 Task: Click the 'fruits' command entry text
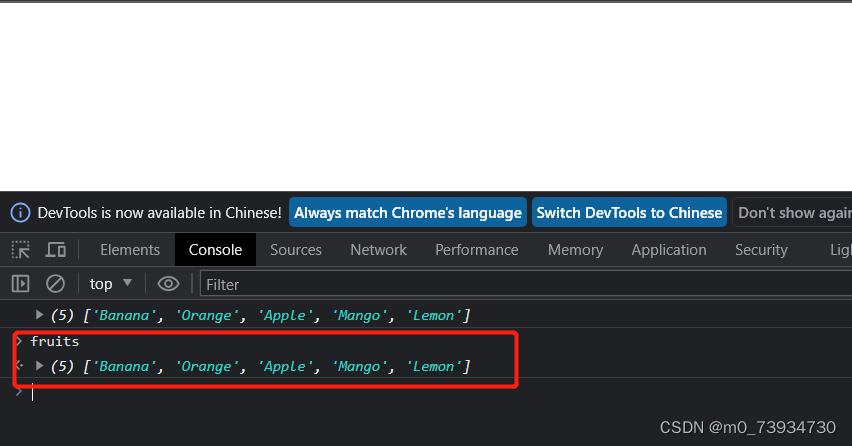54,341
